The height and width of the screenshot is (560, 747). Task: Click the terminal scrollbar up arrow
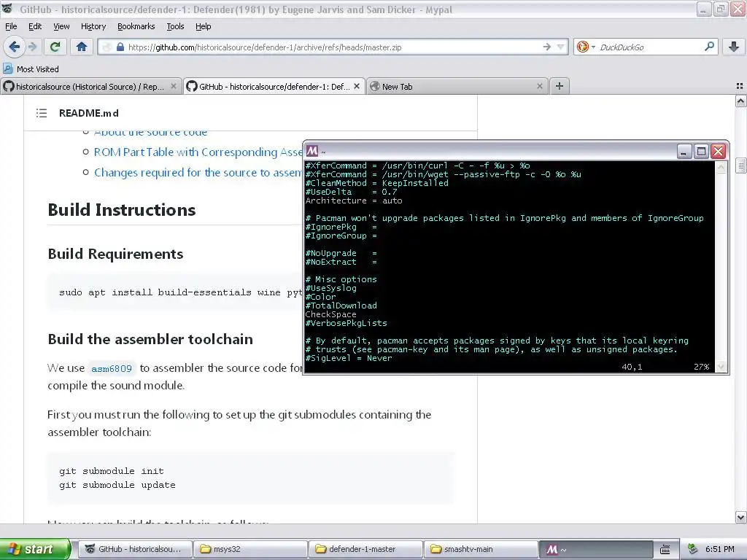point(721,167)
